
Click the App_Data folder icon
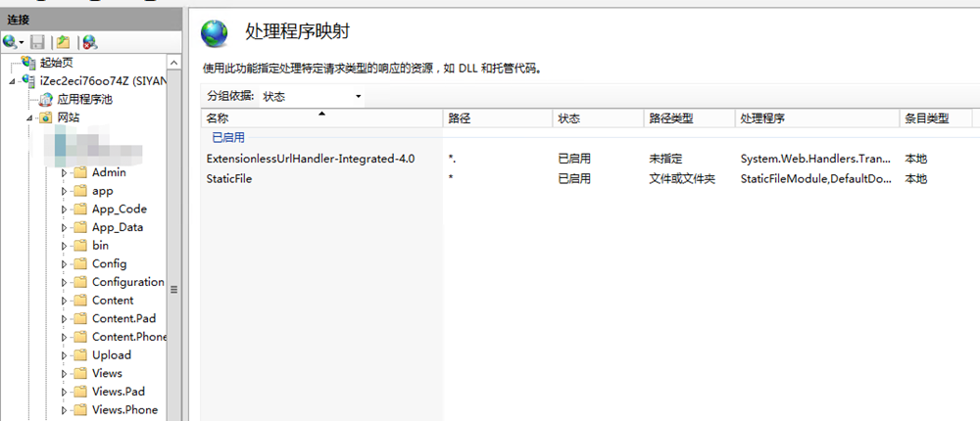click(x=79, y=227)
